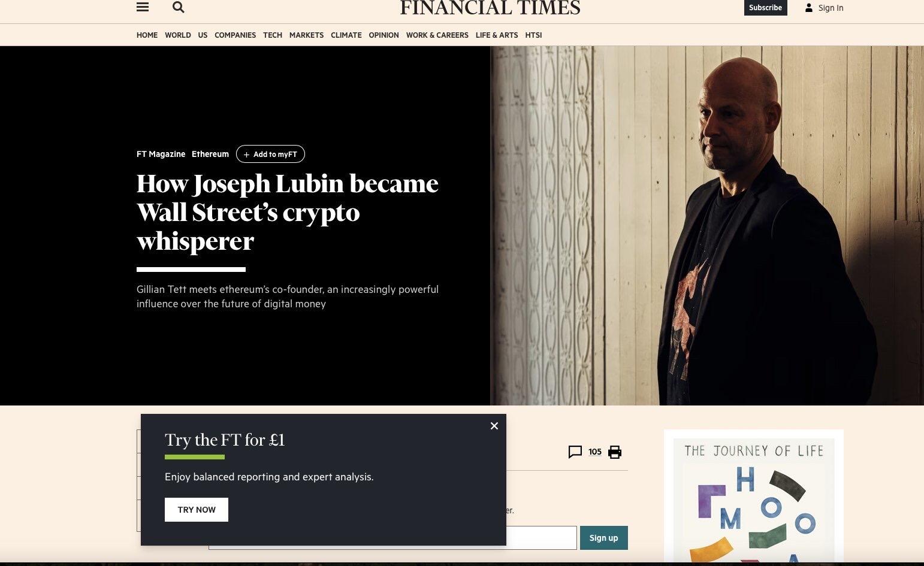Click the Financial Times logo
924x566 pixels.
[x=490, y=8]
